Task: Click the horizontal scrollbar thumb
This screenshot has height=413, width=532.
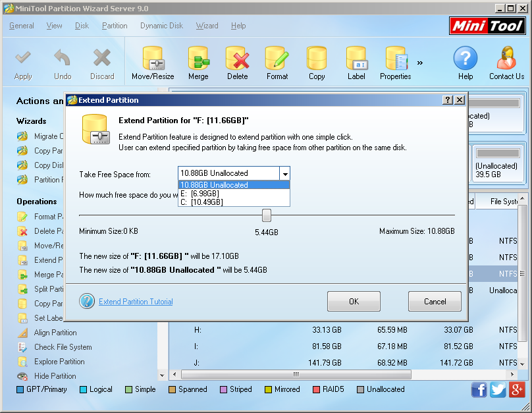Action: pos(296,375)
